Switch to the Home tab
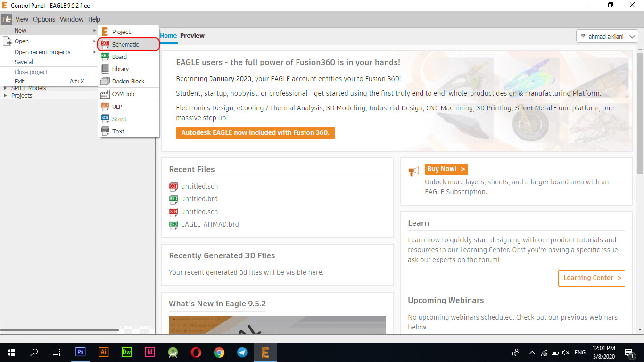 [x=168, y=35]
